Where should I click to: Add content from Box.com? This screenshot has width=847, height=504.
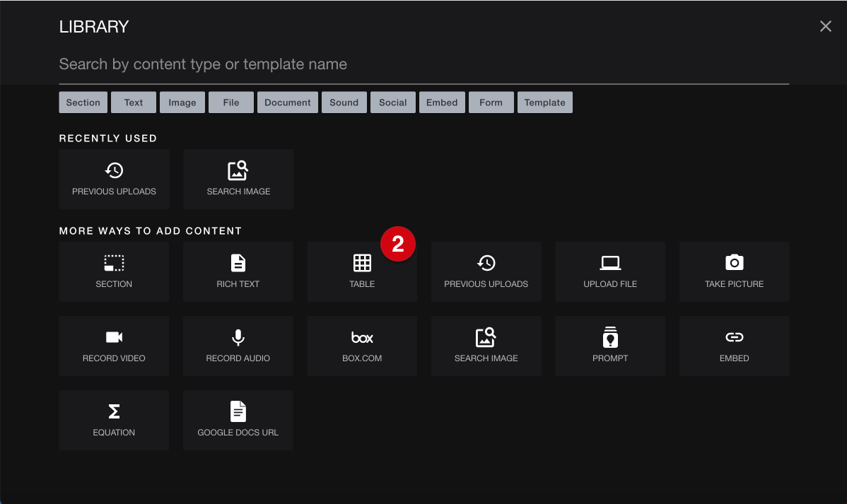tap(362, 346)
